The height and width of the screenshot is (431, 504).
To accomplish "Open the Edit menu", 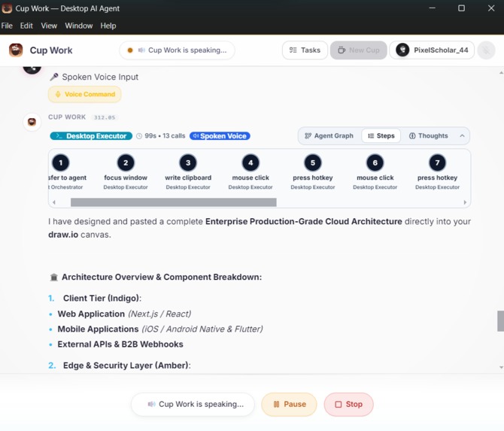I will click(x=26, y=26).
